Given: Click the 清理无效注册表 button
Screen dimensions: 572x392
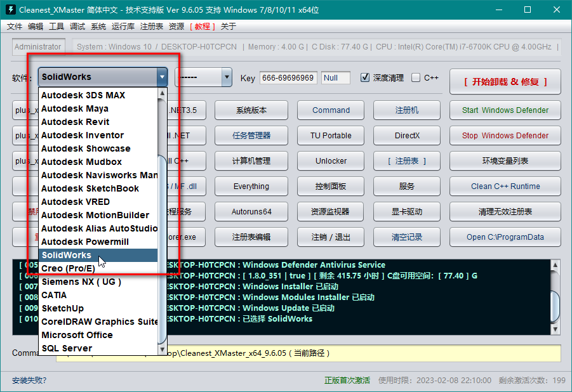Looking at the screenshot, I should tap(505, 211).
